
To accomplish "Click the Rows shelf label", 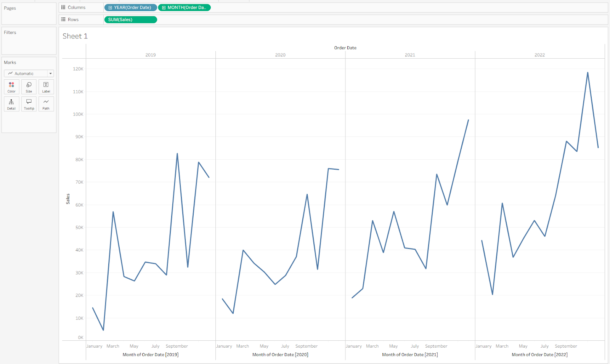I will click(73, 19).
